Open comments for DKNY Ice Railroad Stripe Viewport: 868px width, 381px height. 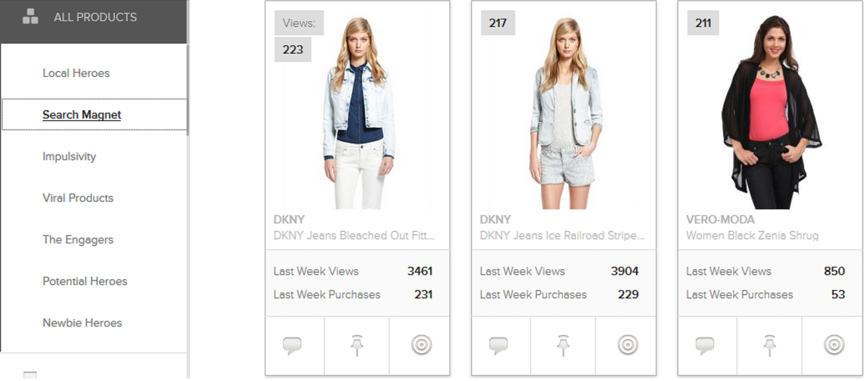click(x=498, y=345)
